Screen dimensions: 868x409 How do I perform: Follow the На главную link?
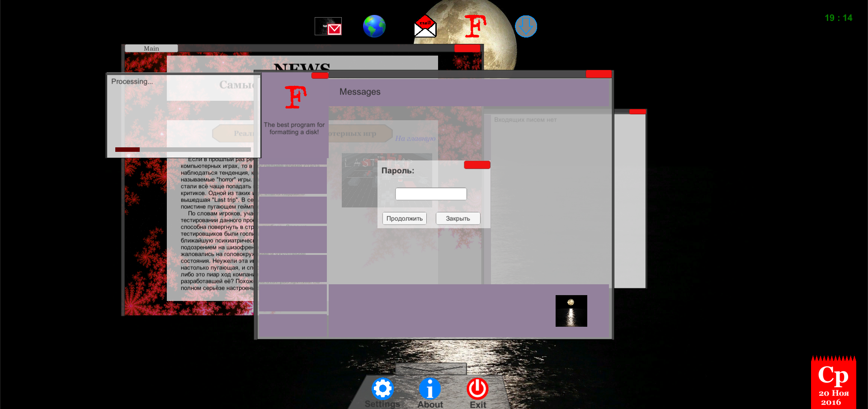[x=415, y=138]
